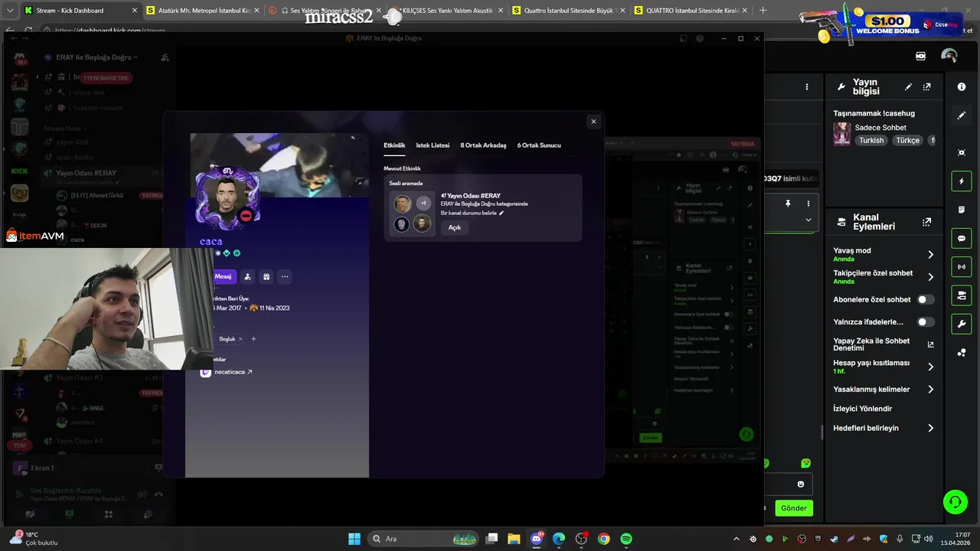Switch to Stream - Kick Dashboard browser tab
The height and width of the screenshot is (551, 980).
(x=80, y=11)
